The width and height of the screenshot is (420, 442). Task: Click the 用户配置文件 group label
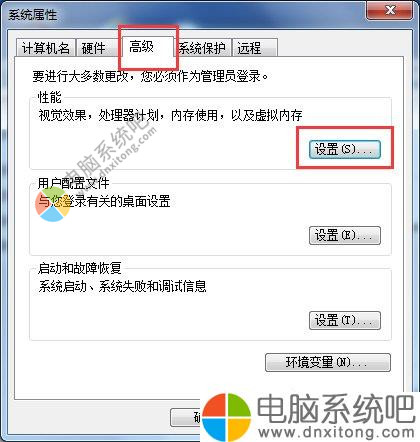click(x=74, y=183)
